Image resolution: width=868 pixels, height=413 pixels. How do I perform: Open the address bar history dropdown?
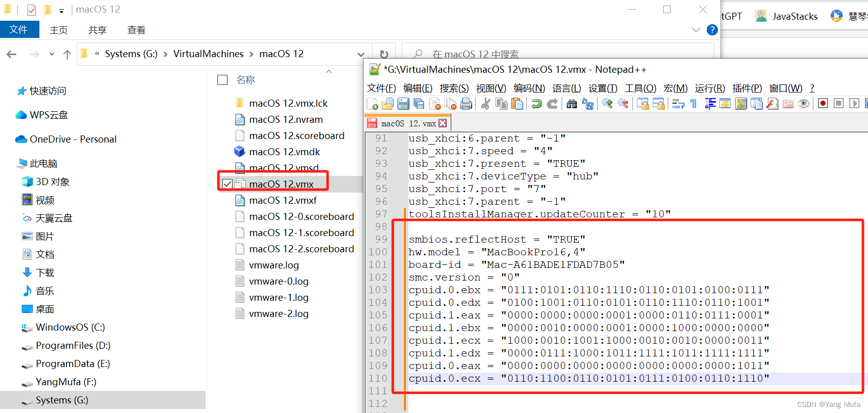click(361, 54)
